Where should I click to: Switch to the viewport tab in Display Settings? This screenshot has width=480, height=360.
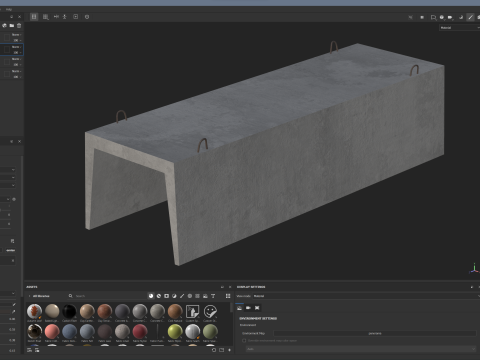point(257,308)
